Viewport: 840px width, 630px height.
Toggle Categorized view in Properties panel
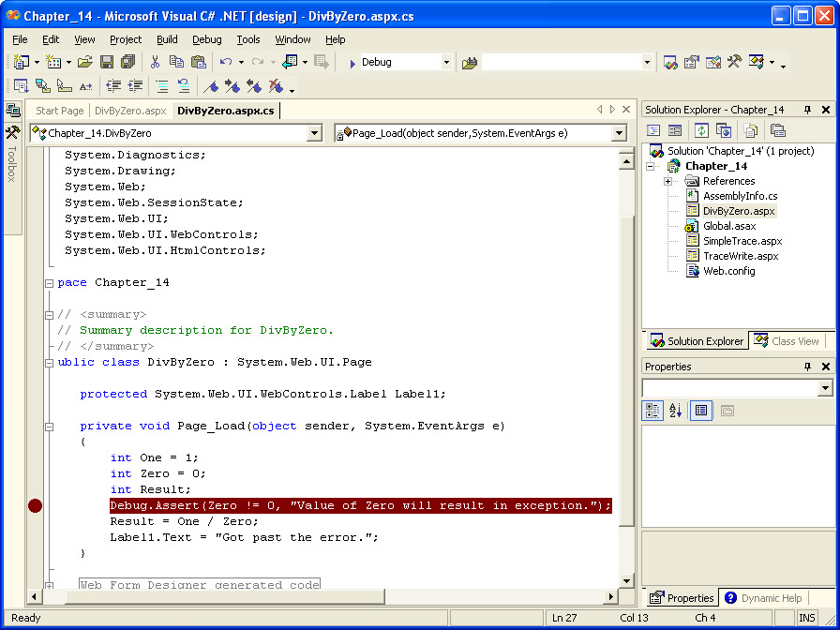653,411
